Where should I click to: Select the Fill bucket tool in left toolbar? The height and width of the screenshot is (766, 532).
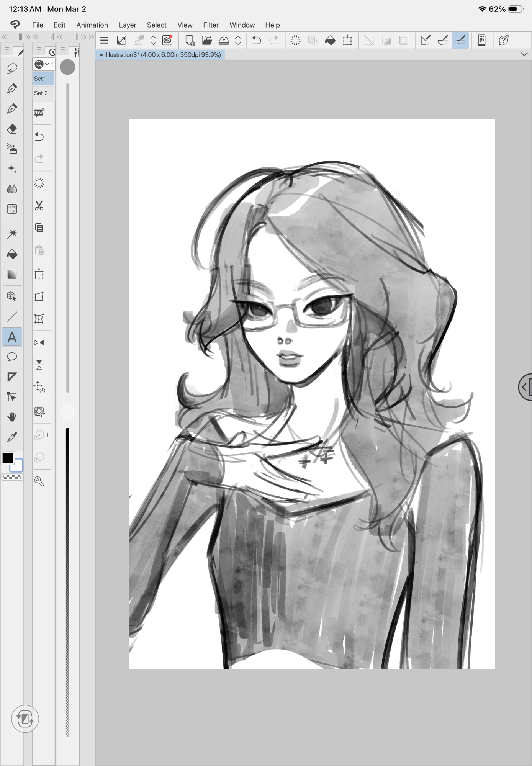pyautogui.click(x=12, y=254)
